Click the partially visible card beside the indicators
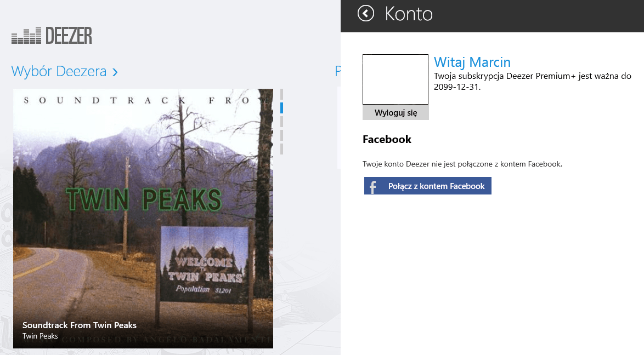The height and width of the screenshot is (355, 644). (339, 127)
